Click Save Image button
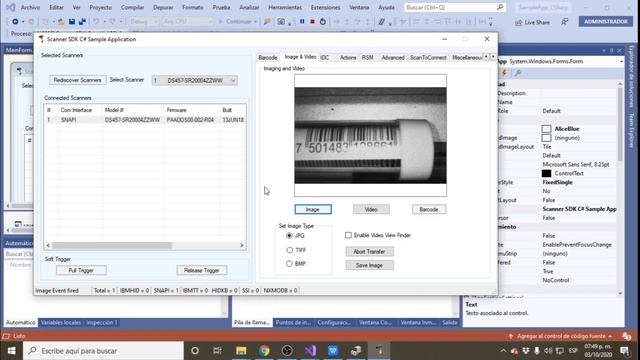Viewport: 640px width, 360px height. coord(369,265)
